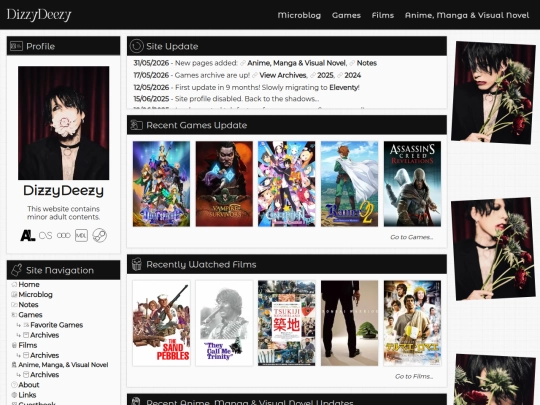This screenshot has width=540, height=405.
Task: Click link icon before View Archives
Action: click(x=255, y=75)
